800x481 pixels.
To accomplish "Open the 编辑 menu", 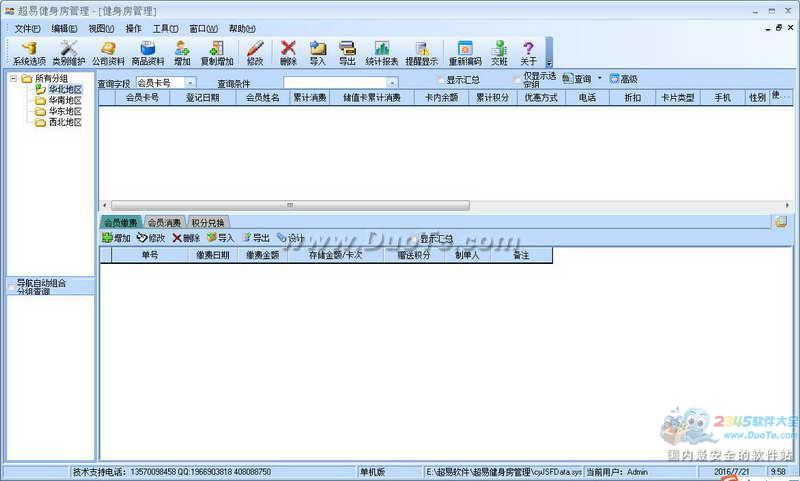I will coord(64,29).
